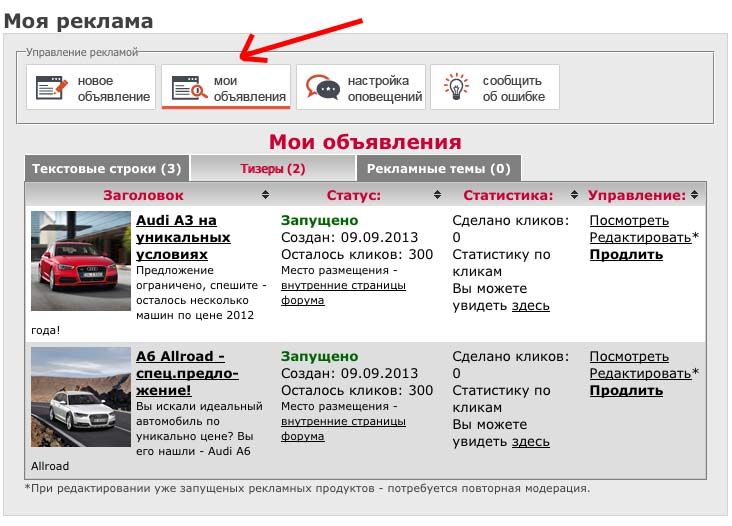Click the white A6 Allroad thumbnail
Screen dimensions: 732x526
(81, 397)
